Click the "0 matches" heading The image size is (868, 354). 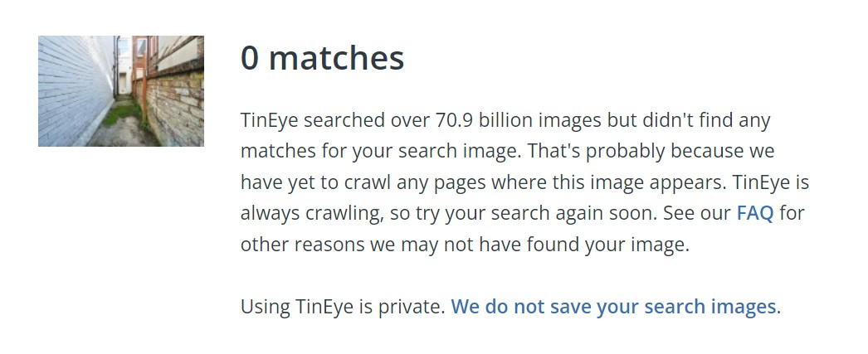coord(323,57)
